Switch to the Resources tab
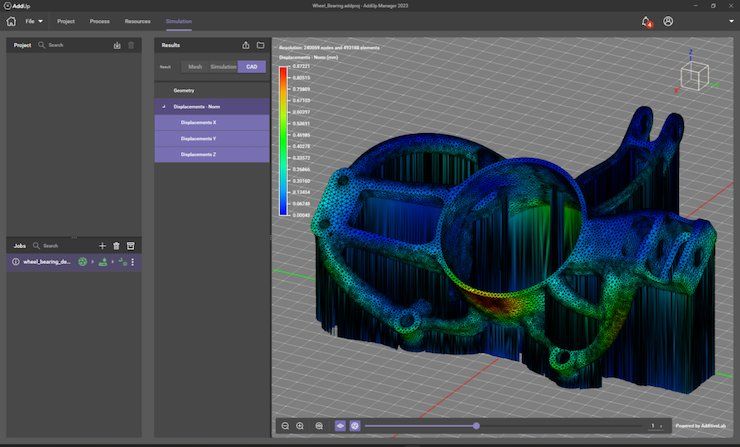 point(137,21)
